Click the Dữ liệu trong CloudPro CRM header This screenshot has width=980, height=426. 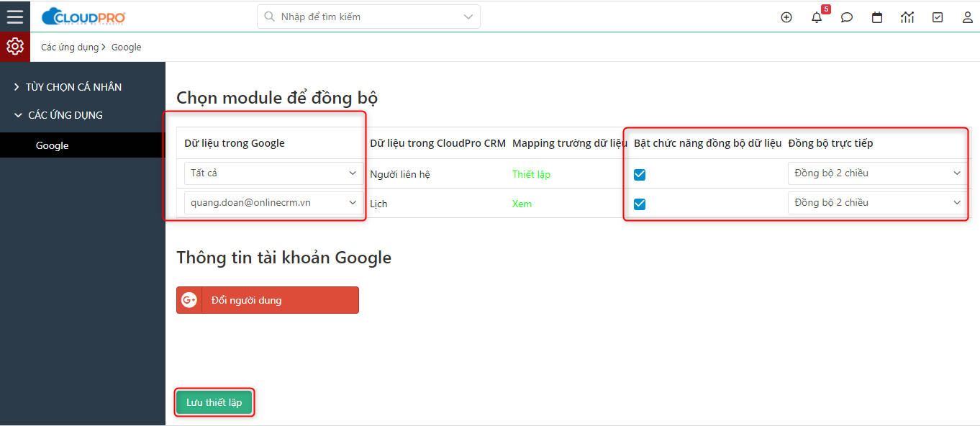437,143
